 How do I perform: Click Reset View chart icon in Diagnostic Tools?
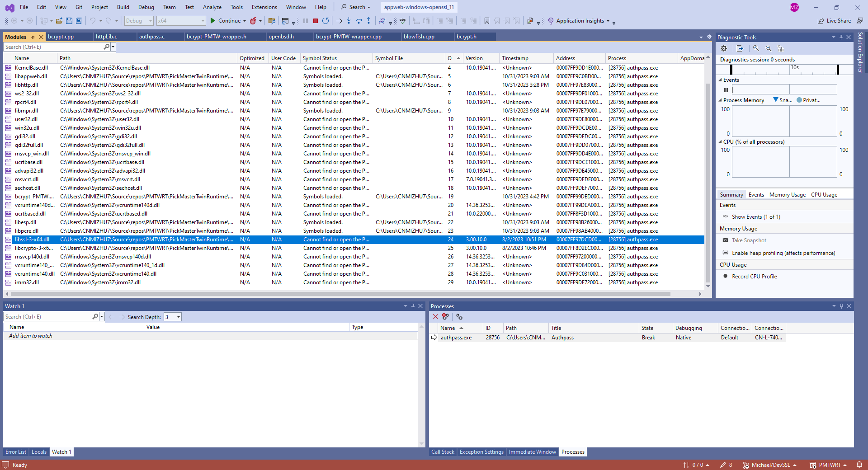coord(781,48)
